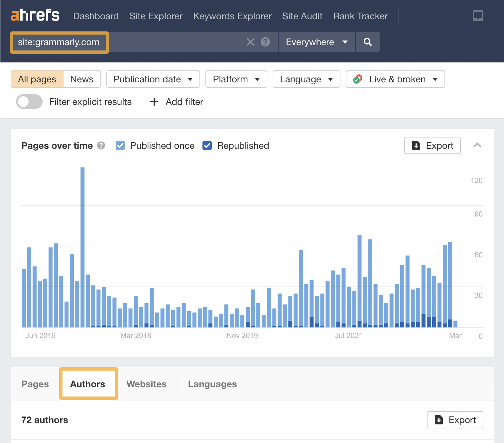Open the Live & broken filter dropdown
Viewport: 504px width, 443px height.
coord(395,79)
